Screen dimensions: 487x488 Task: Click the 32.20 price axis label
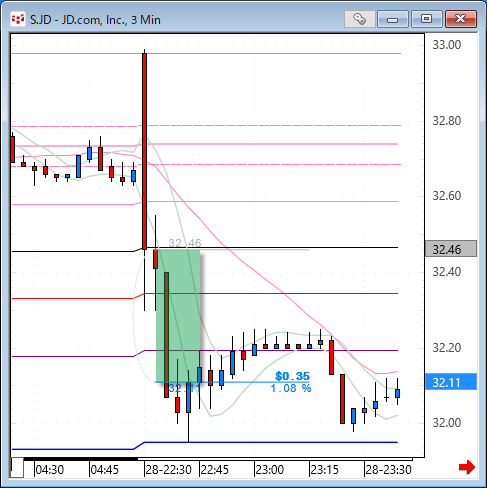(x=447, y=348)
